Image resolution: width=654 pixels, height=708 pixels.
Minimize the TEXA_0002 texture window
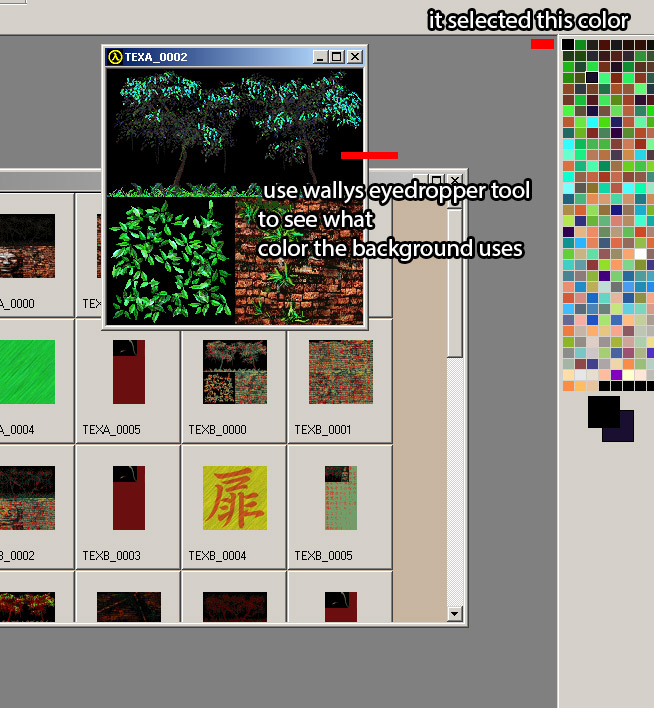(x=320, y=57)
